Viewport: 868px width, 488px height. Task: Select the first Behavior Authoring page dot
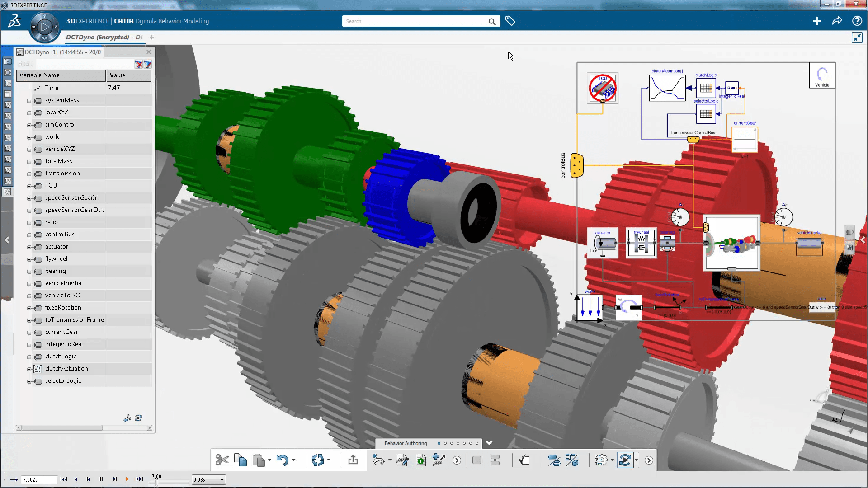click(439, 443)
